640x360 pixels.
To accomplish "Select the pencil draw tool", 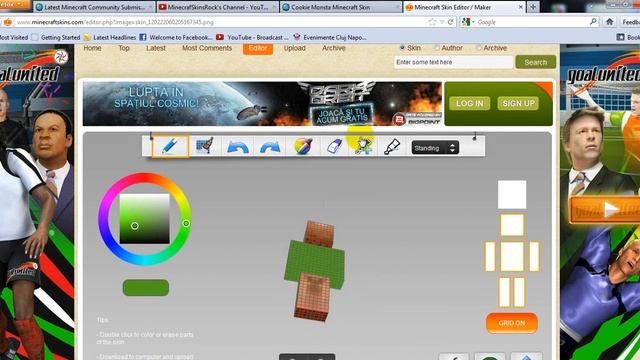I will (170, 146).
